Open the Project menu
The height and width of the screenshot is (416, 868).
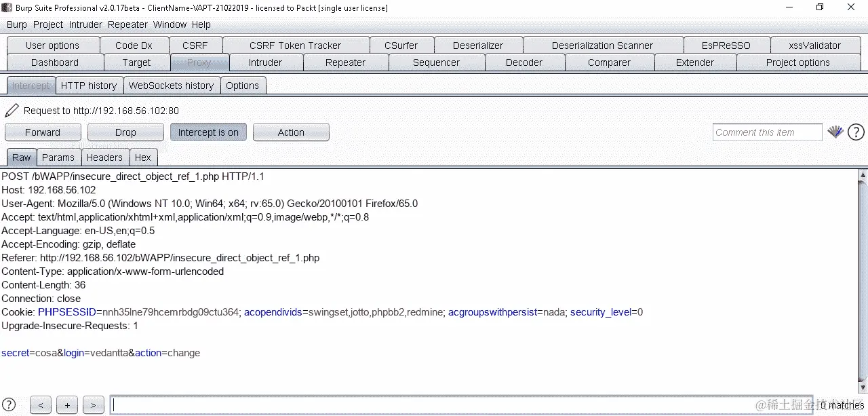[x=48, y=24]
